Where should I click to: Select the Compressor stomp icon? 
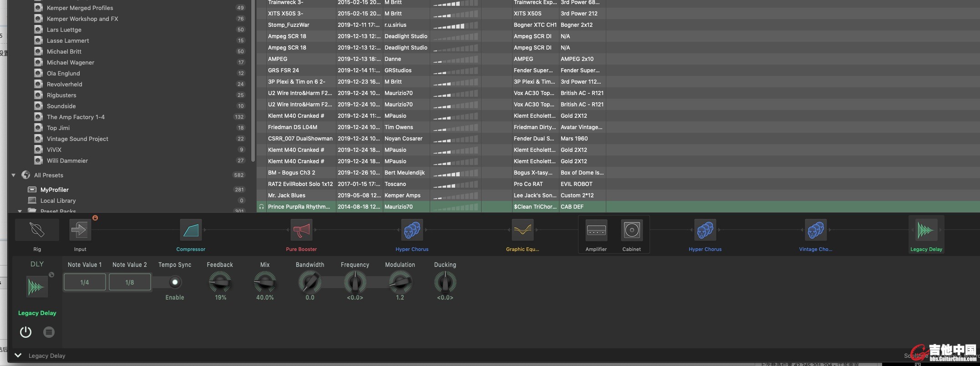point(191,230)
